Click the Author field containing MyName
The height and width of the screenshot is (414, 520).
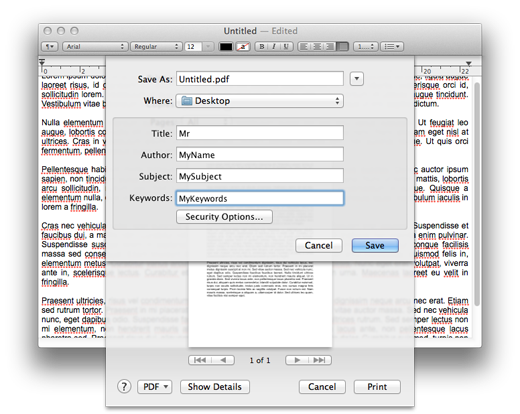click(x=260, y=155)
